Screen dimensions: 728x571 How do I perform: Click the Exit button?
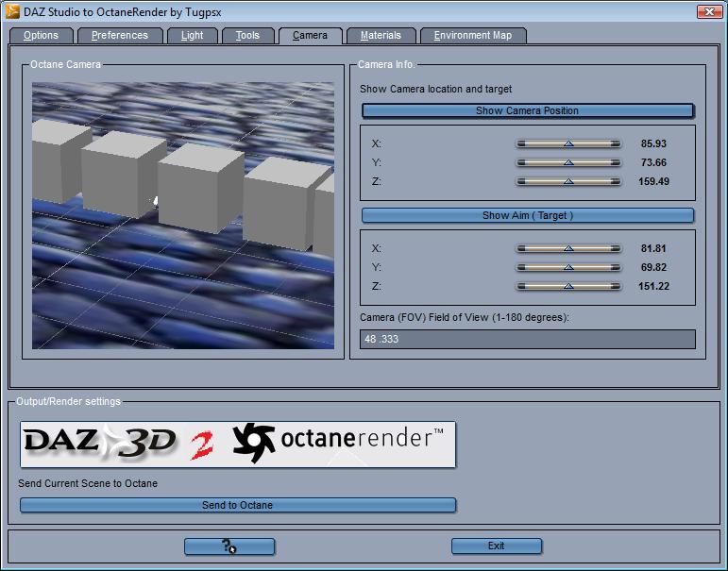pos(497,546)
